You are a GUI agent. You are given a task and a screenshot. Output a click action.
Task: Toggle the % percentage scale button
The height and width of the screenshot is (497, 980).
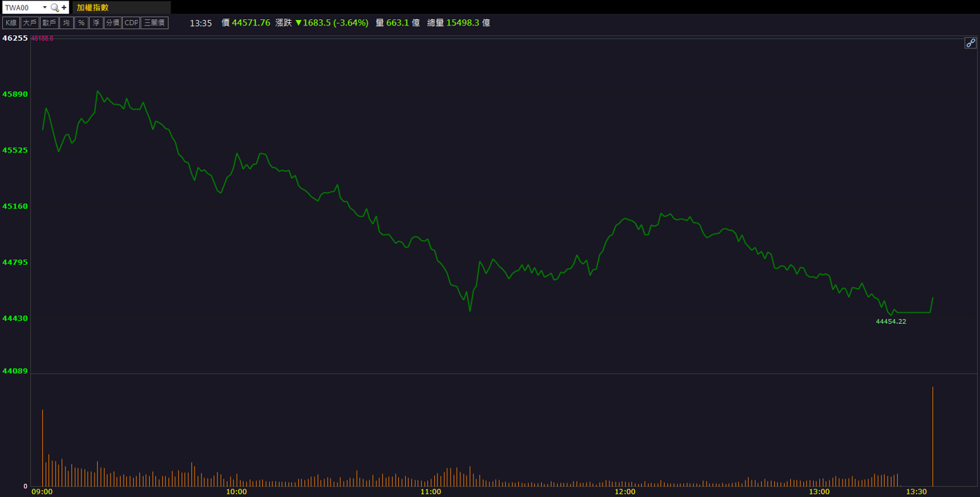pos(81,23)
